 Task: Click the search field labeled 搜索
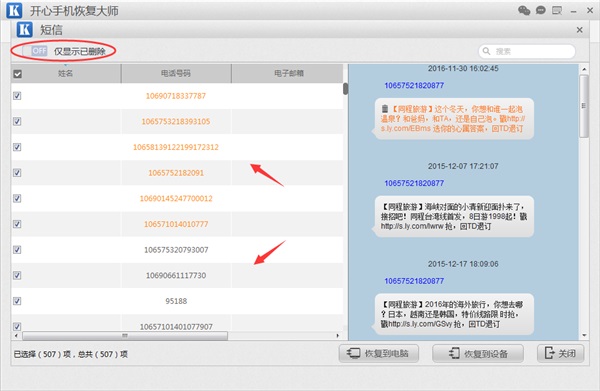(527, 51)
